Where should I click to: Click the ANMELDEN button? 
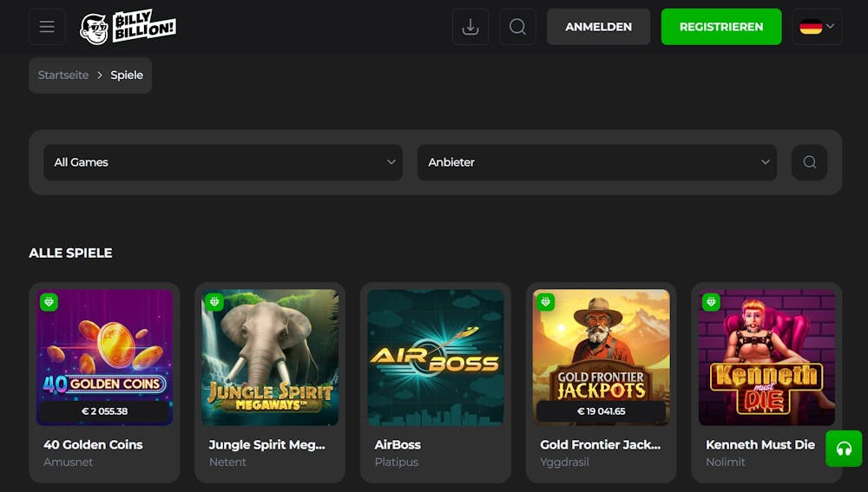[598, 27]
